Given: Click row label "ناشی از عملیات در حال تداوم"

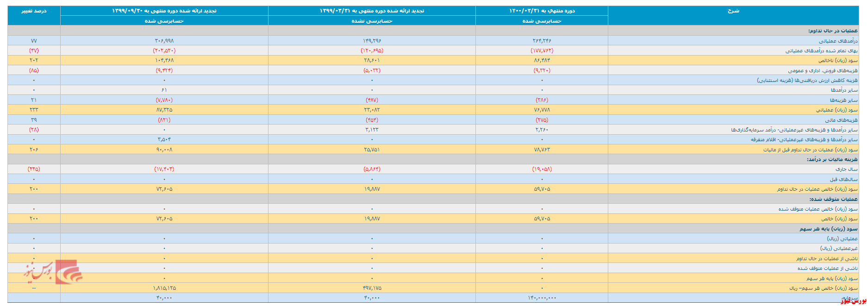Looking at the screenshot, I should point(827,258).
